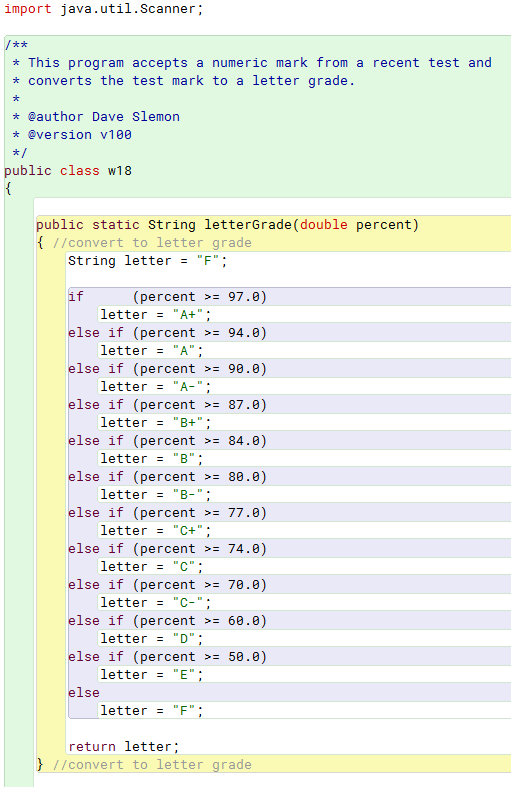Click the return letter statement
This screenshot has width=511, height=787.
point(123,746)
